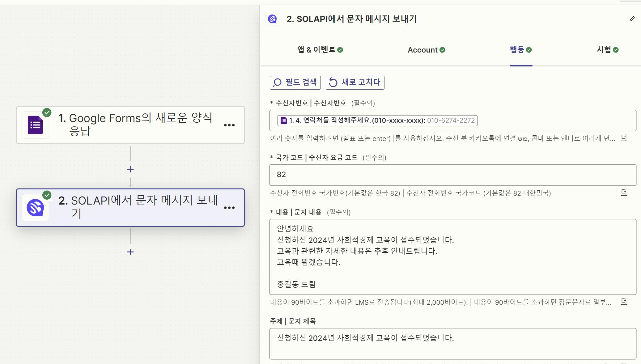The image size is (641, 364).
Task: Click the Google Forms icon in step 1
Action: pos(35,125)
